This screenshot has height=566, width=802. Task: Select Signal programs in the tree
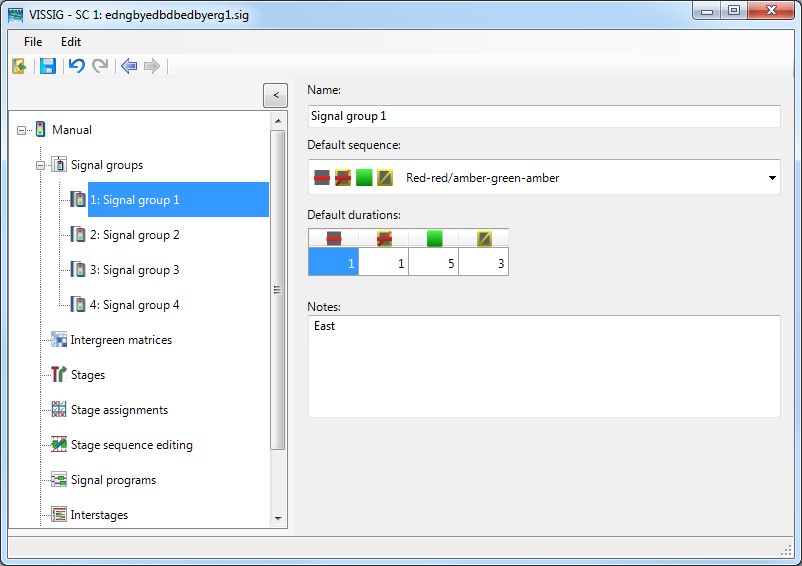click(113, 480)
